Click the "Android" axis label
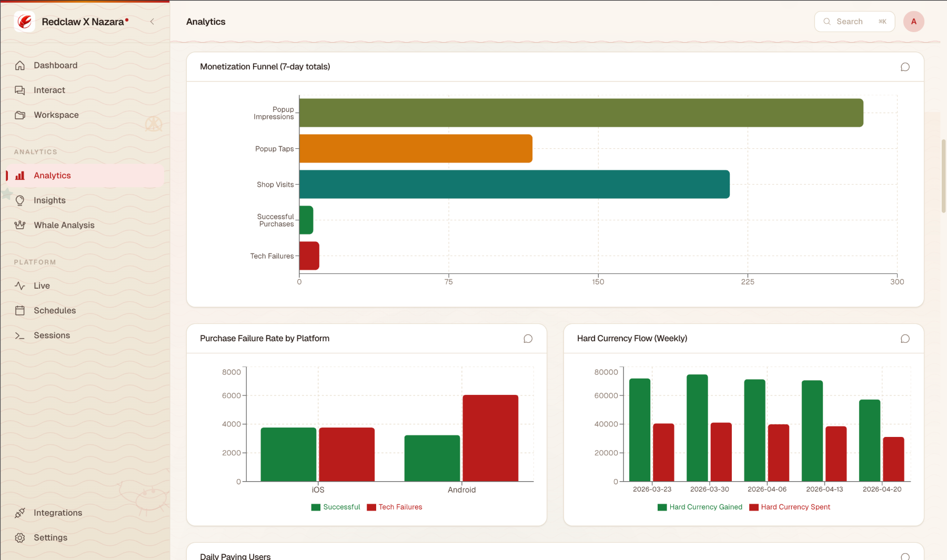Viewport: 947px width, 560px height. pos(462,490)
